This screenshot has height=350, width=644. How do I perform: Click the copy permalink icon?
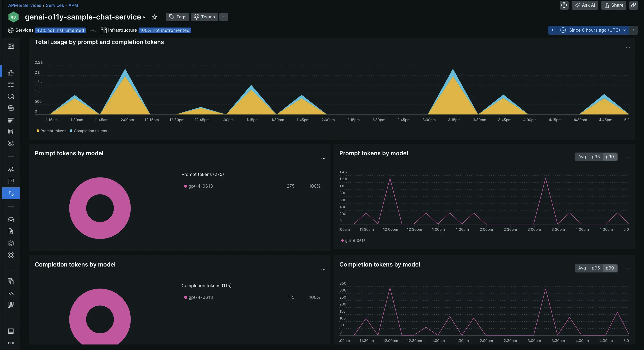click(x=633, y=5)
